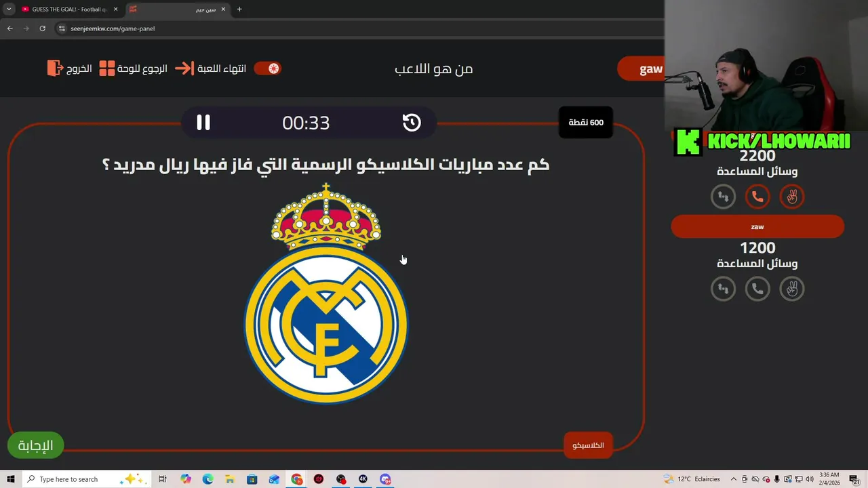Image resolution: width=868 pixels, height=488 pixels.
Task: Use the top team's phone call lifeline
Action: pyautogui.click(x=757, y=197)
